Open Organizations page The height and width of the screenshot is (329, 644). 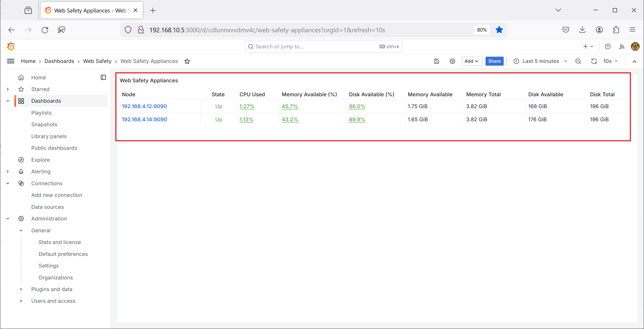click(x=56, y=278)
